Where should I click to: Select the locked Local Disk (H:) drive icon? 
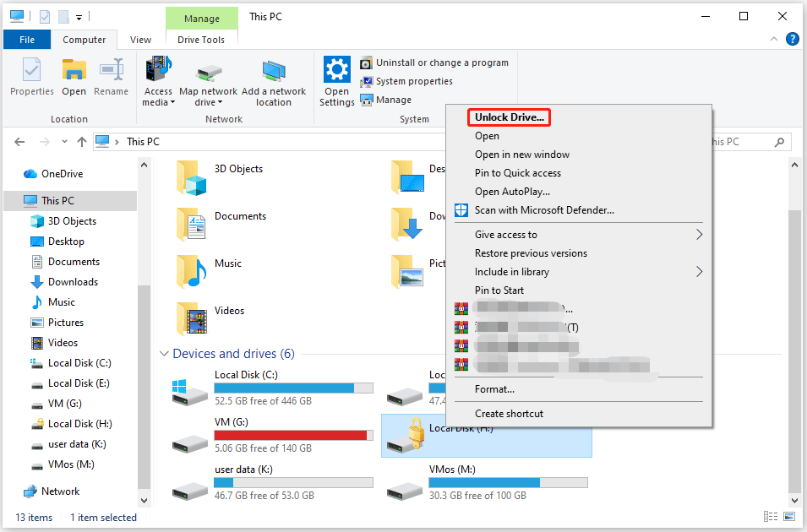(x=405, y=437)
